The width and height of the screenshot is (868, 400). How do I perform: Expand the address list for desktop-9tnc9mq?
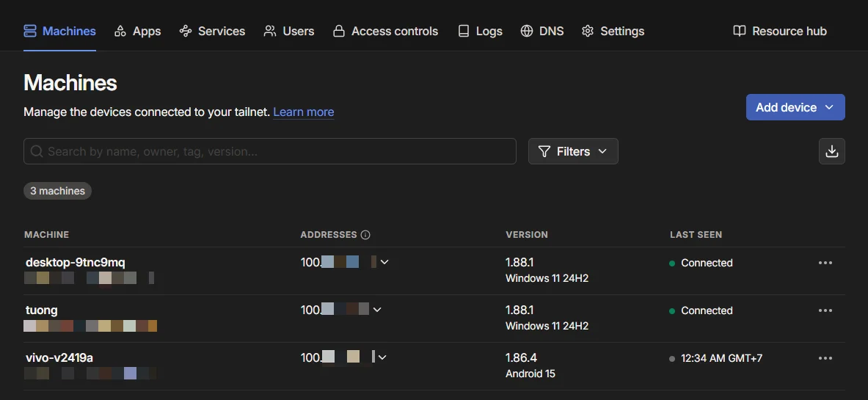coord(384,262)
